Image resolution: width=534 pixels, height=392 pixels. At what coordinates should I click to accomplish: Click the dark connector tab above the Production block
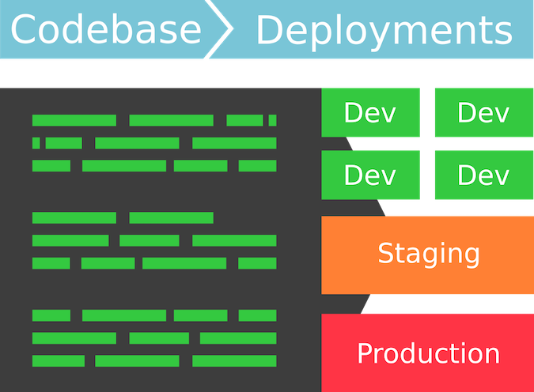click(344, 303)
